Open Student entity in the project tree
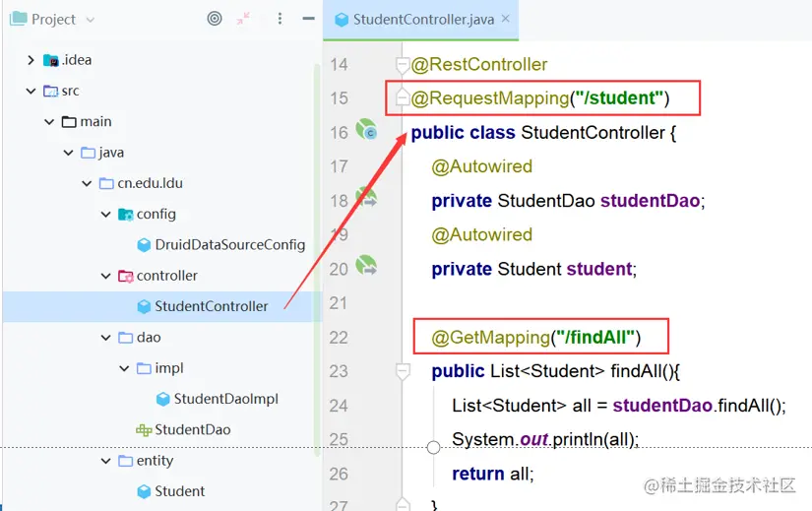Screen dimensions: 812x511 pos(180,490)
